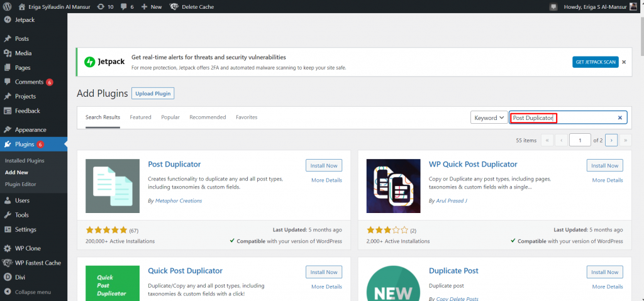This screenshot has height=301, width=644.
Task: Open the notifications icon near Howdy greeting
Action: tap(553, 7)
